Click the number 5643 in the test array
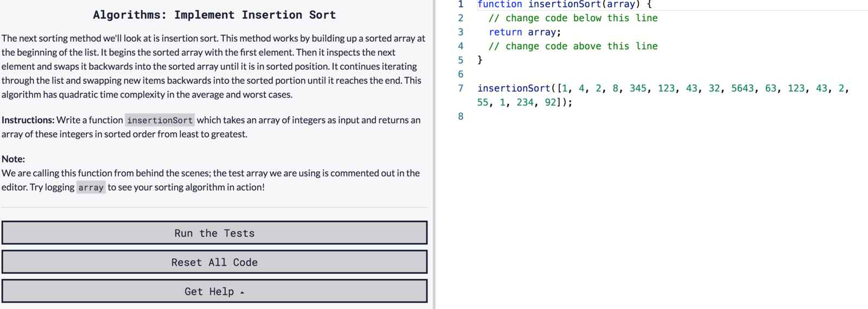The width and height of the screenshot is (868, 309). (x=742, y=88)
